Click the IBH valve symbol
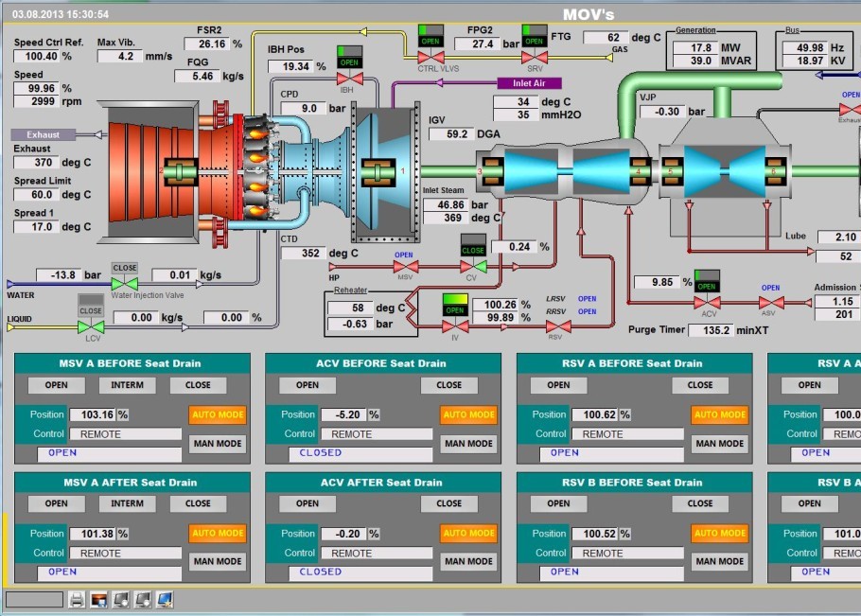 tap(349, 78)
